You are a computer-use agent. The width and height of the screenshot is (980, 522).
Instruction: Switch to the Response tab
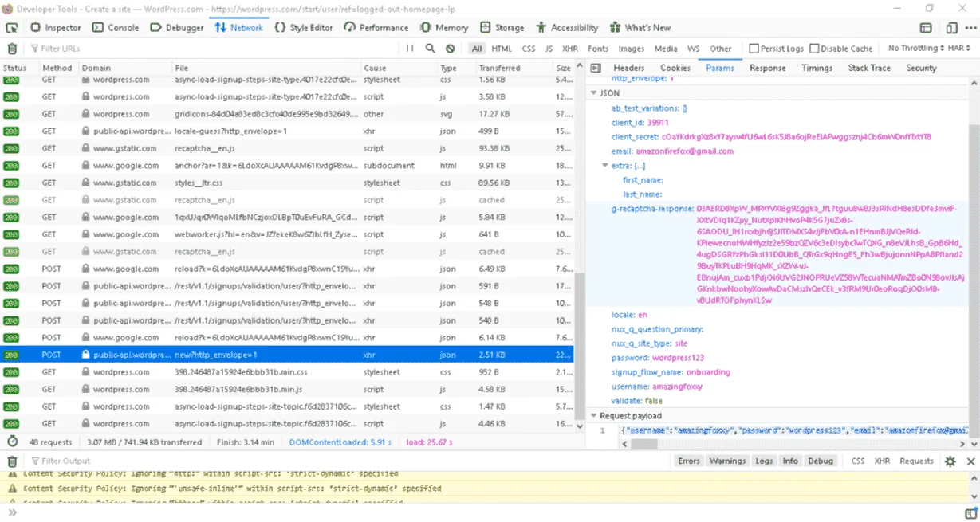[767, 68]
